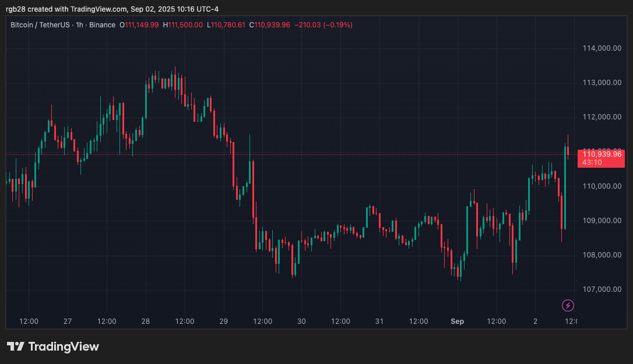The width and height of the screenshot is (633, 364).
Task: Click the TradingView logo icon at bottom left
Action: (x=15, y=347)
